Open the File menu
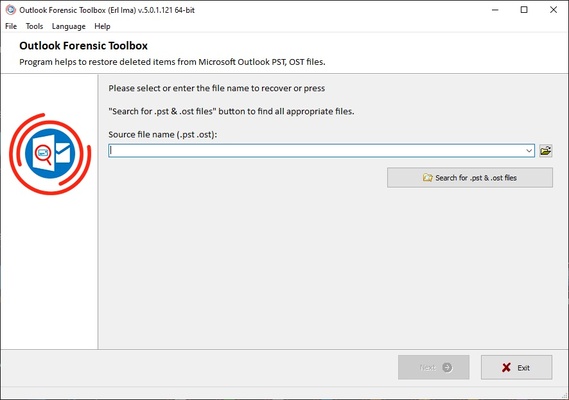Image resolution: width=569 pixels, height=400 pixels. click(x=11, y=26)
